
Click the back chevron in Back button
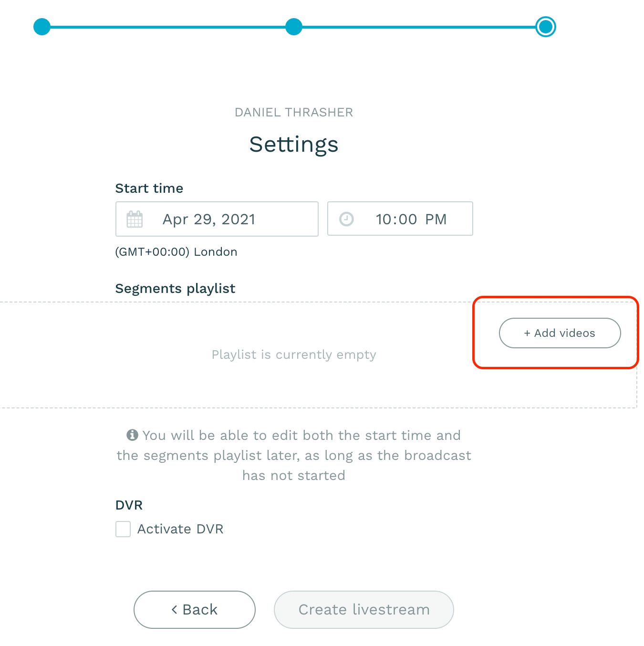(175, 610)
